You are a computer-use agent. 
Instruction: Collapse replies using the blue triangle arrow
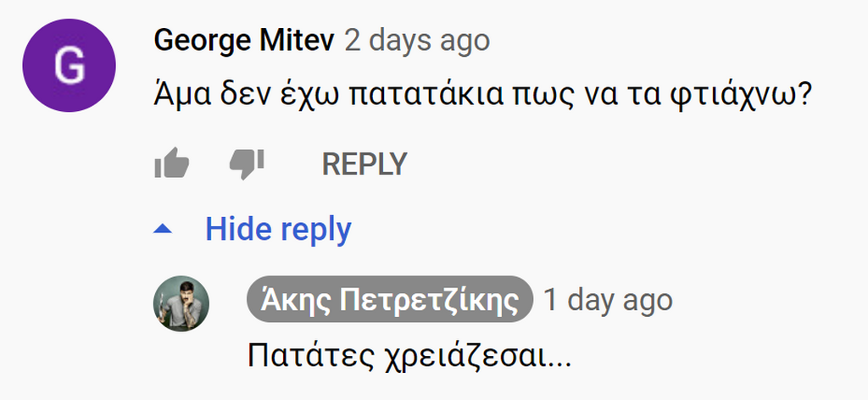[164, 229]
